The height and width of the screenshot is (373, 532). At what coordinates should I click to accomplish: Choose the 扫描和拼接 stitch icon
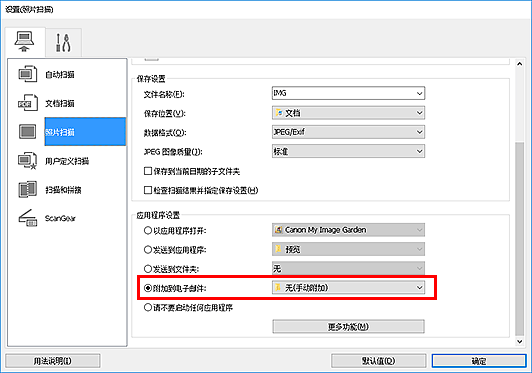point(27,189)
